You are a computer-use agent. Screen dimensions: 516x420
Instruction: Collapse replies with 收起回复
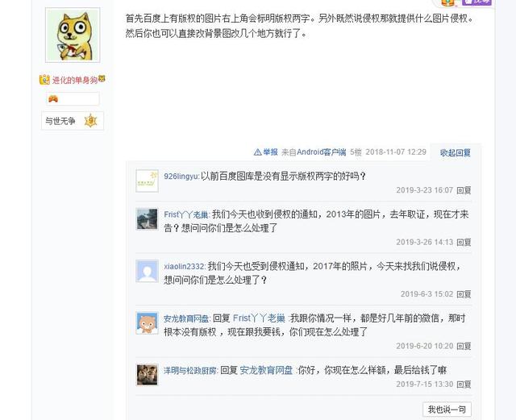coord(456,152)
